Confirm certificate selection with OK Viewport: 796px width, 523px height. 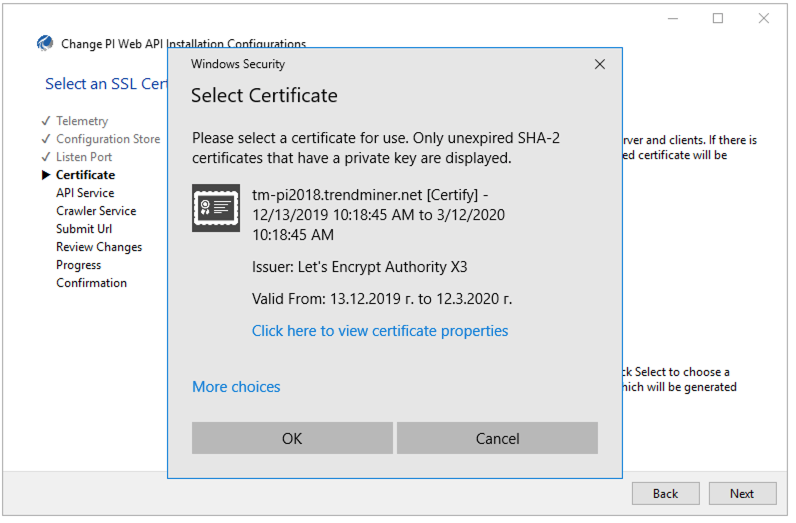pos(292,438)
